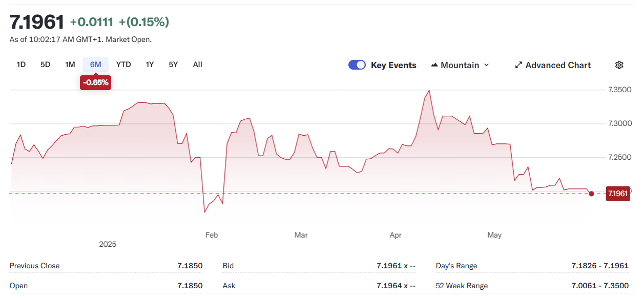This screenshot has width=644, height=299.
Task: Select the All time range
Action: (198, 65)
